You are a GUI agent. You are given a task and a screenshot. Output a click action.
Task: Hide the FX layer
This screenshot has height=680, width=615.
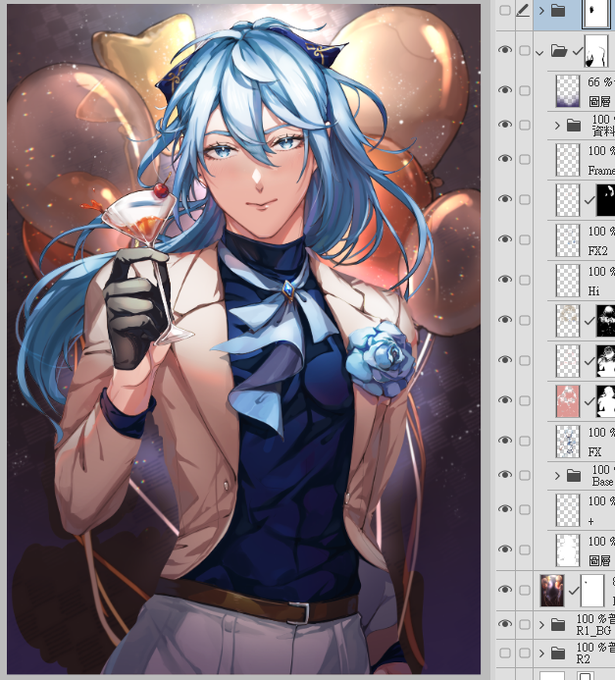(x=505, y=440)
